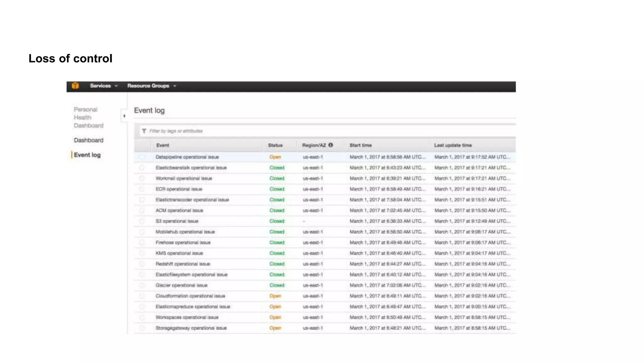This screenshot has width=644, height=362.
Task: Click Personal Health Dashboard sidebar title
Action: click(88, 118)
